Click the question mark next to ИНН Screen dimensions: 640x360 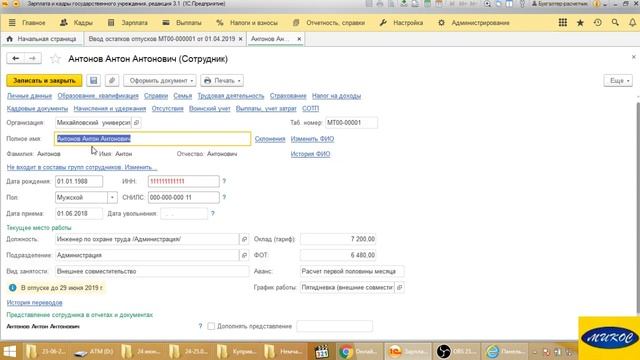224,181
